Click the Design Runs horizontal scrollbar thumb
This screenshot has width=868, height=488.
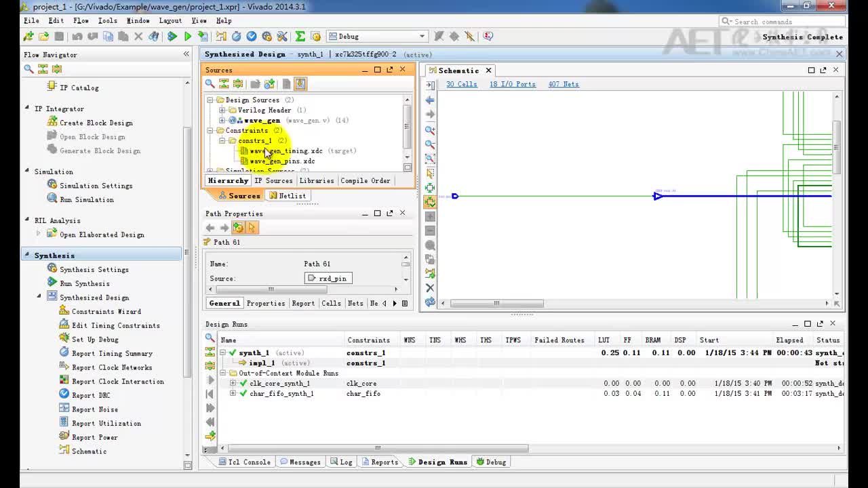(378, 448)
